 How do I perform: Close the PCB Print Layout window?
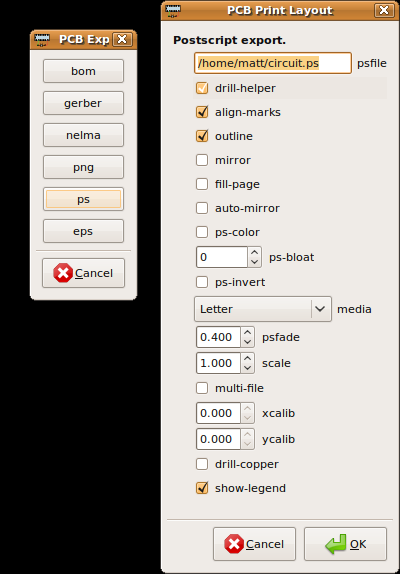(384, 10)
